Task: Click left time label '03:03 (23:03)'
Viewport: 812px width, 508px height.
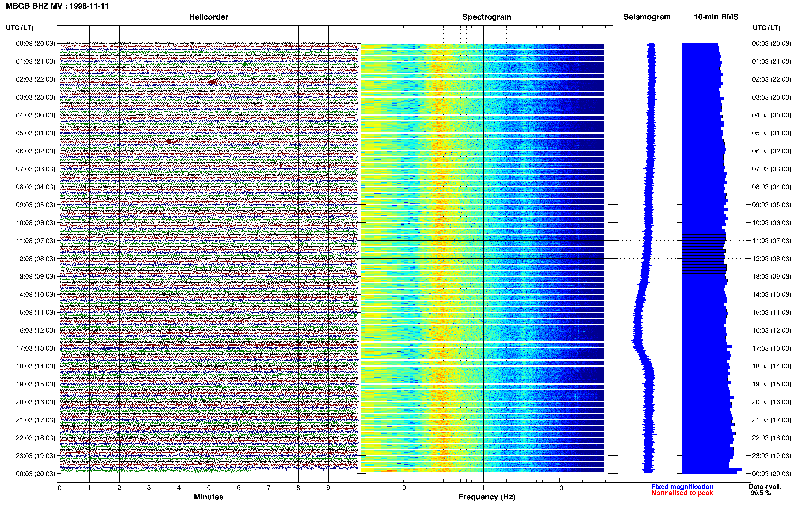Action: 35,97
